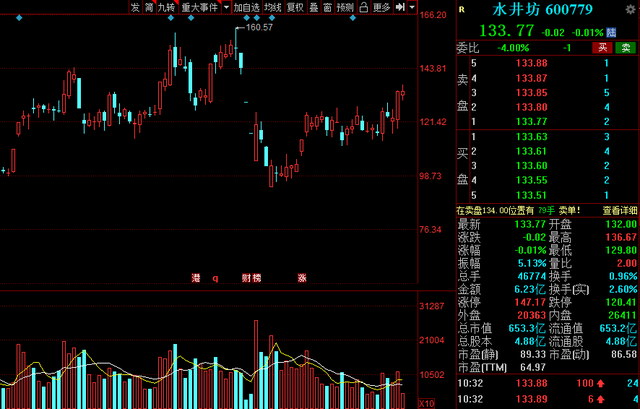
Task: Toggle the 窗 window option
Action: coord(327,7)
